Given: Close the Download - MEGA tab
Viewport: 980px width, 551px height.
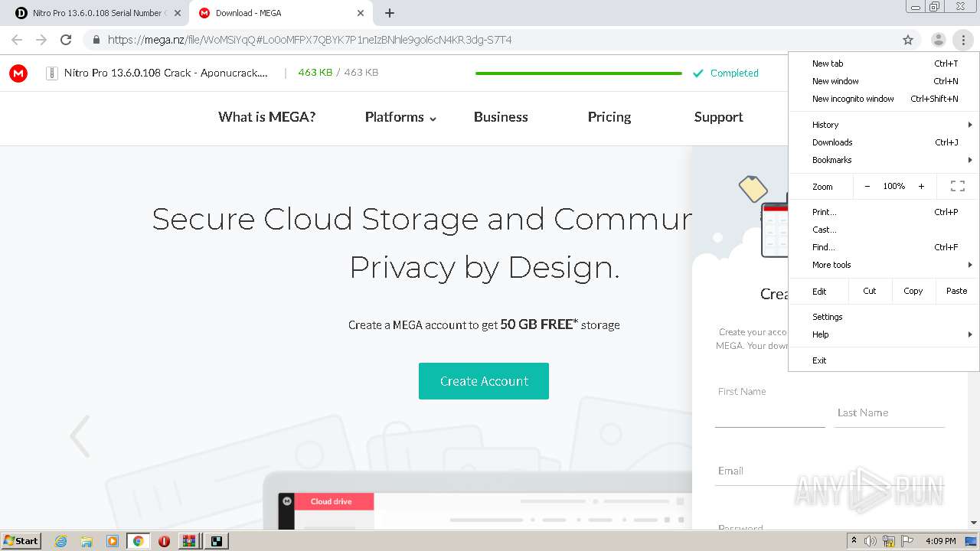Looking at the screenshot, I should (361, 13).
